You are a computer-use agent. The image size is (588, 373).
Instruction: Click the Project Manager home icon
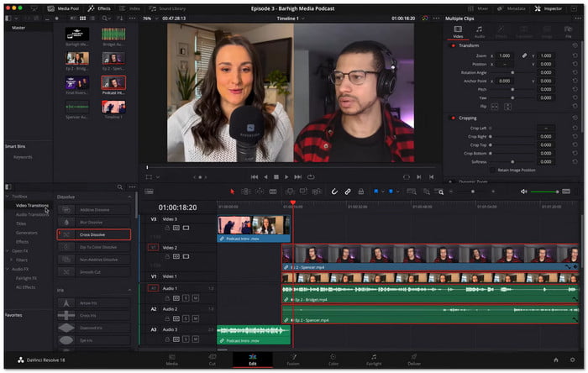tap(556, 360)
